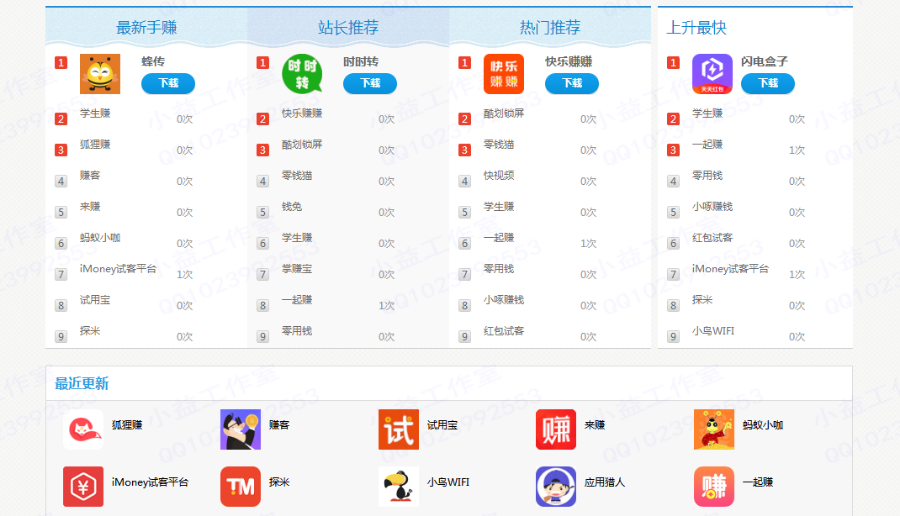Open 探米 in the 最新手赚 list
The image size is (900, 516).
[x=90, y=331]
